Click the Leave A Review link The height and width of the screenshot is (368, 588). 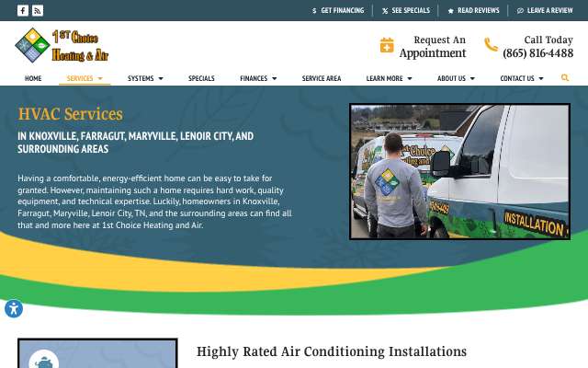point(549,10)
